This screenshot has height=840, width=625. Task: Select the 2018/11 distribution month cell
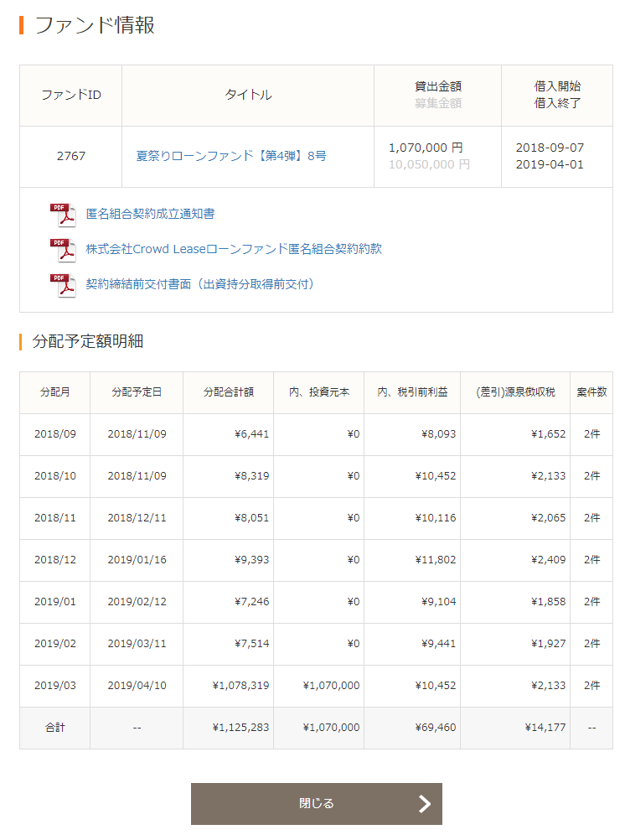click(x=54, y=518)
